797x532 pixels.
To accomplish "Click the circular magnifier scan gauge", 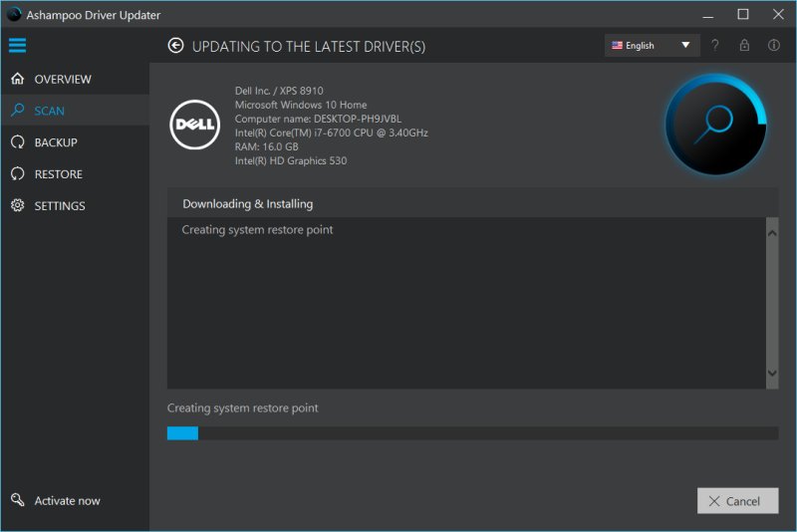I will pos(715,125).
